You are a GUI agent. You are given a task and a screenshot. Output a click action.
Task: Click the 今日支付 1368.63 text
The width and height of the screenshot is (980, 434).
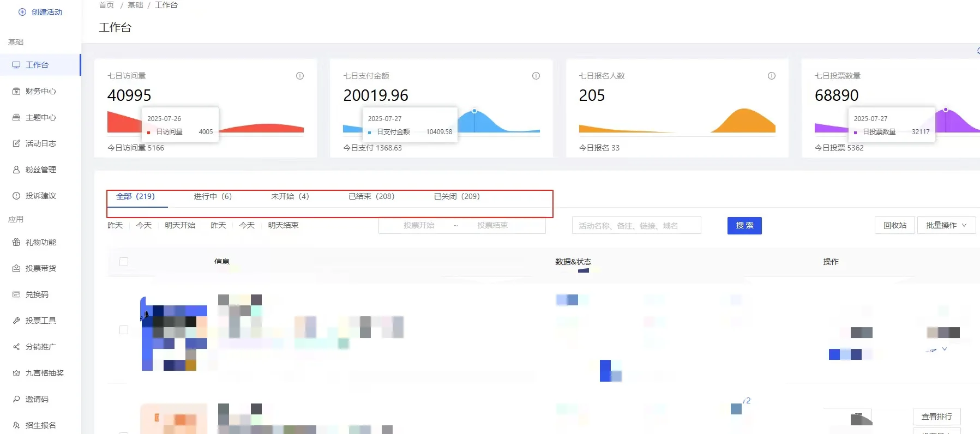372,148
